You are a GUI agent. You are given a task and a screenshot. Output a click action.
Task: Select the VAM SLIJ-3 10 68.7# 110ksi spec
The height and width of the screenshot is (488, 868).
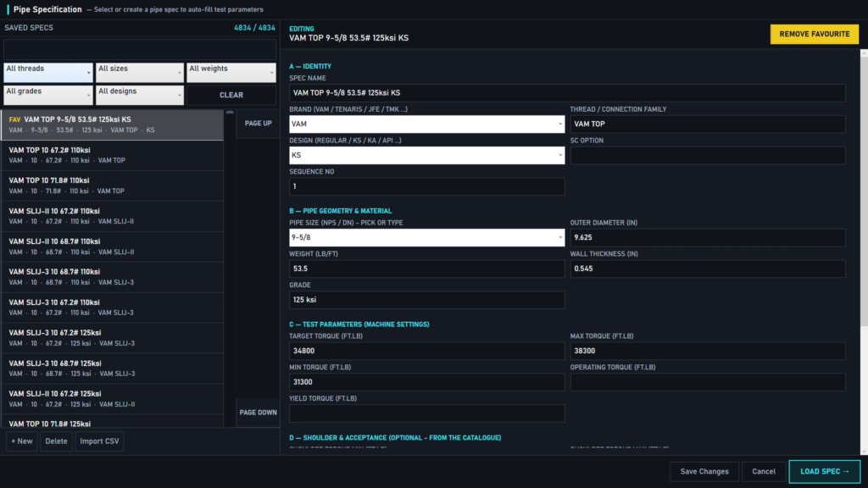click(113, 277)
